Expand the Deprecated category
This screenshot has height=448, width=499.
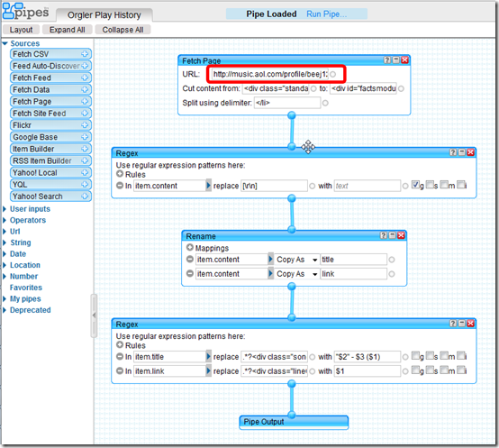point(5,310)
